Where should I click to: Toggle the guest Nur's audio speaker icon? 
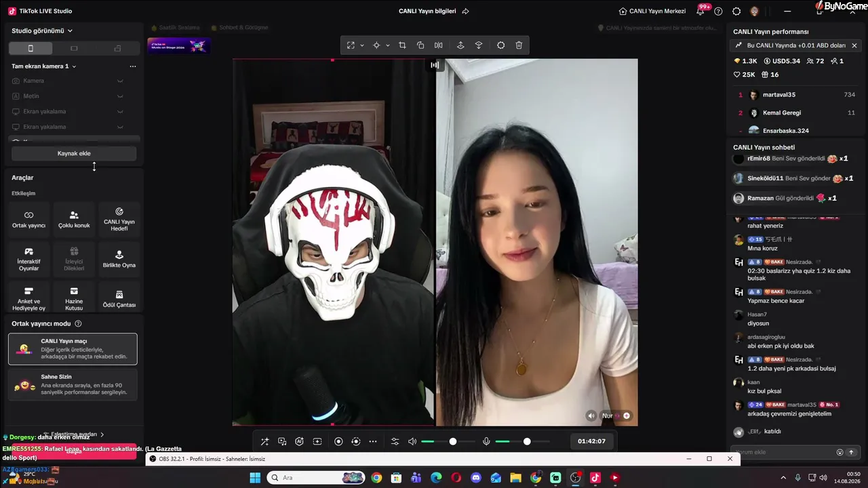[591, 415]
